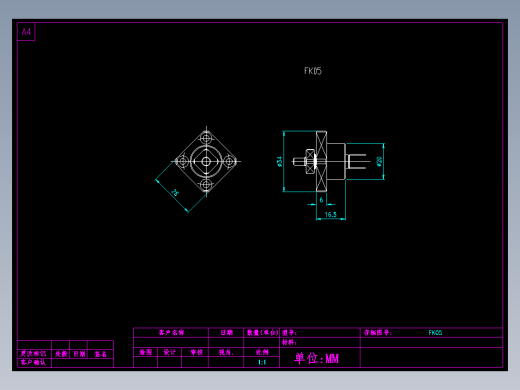Click the center bore circle in front view
520x390 pixels.
pos(206,162)
